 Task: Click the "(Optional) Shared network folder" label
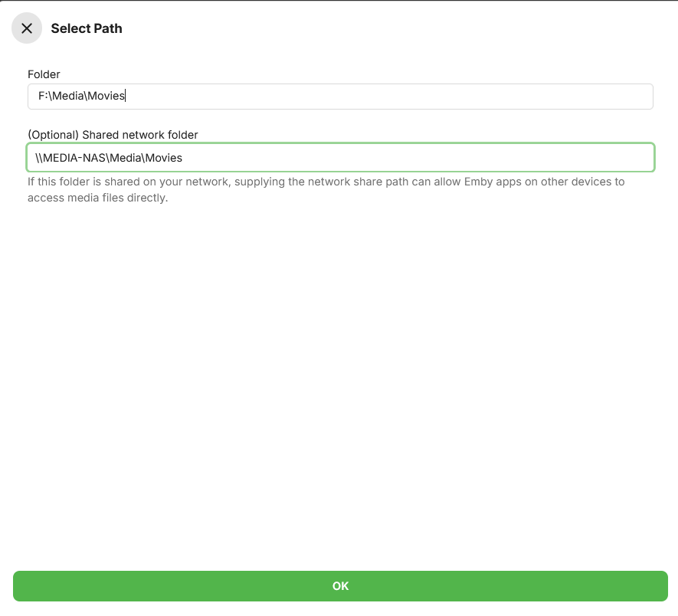[x=113, y=135]
